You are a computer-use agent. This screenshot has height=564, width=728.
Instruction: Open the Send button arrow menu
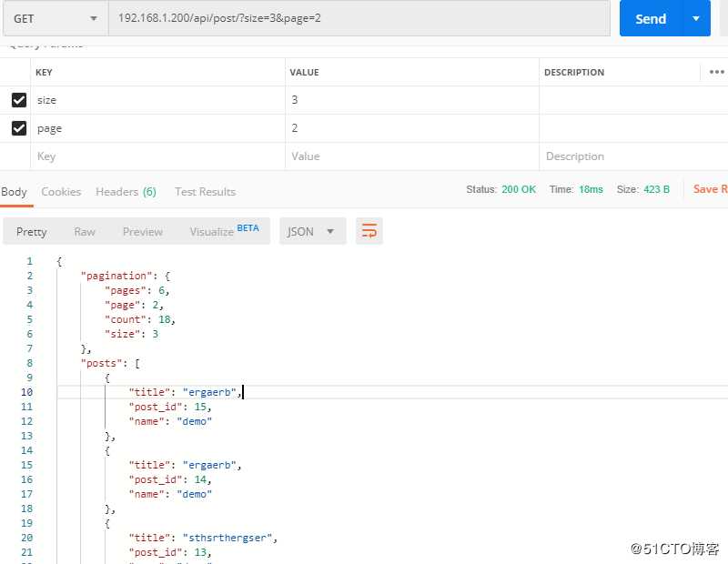click(x=696, y=18)
